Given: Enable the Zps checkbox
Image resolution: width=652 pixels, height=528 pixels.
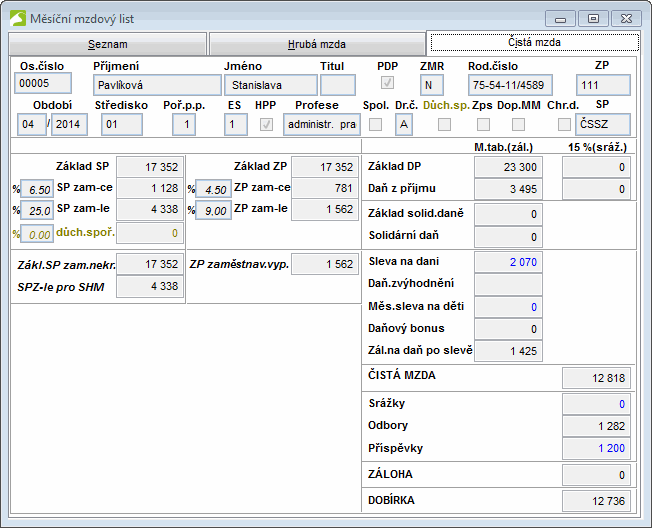Looking at the screenshot, I should tap(483, 124).
